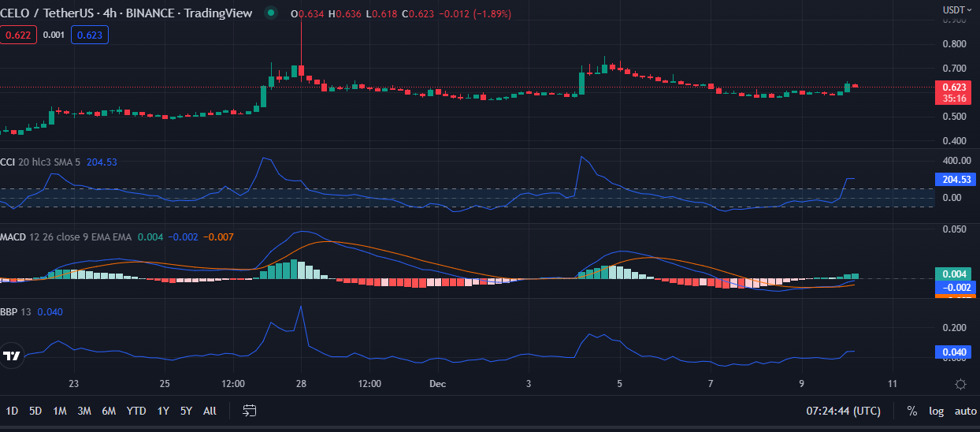The image size is (980, 432).
Task: Click the CCI value 204.53 in legend
Action: [x=101, y=162]
